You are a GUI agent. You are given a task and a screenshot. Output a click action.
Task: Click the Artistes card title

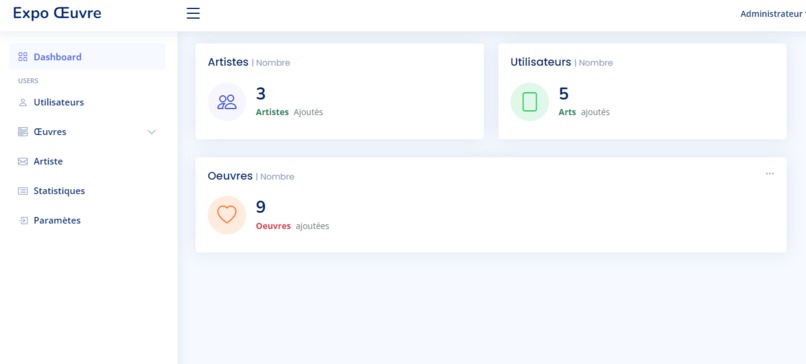click(x=228, y=62)
